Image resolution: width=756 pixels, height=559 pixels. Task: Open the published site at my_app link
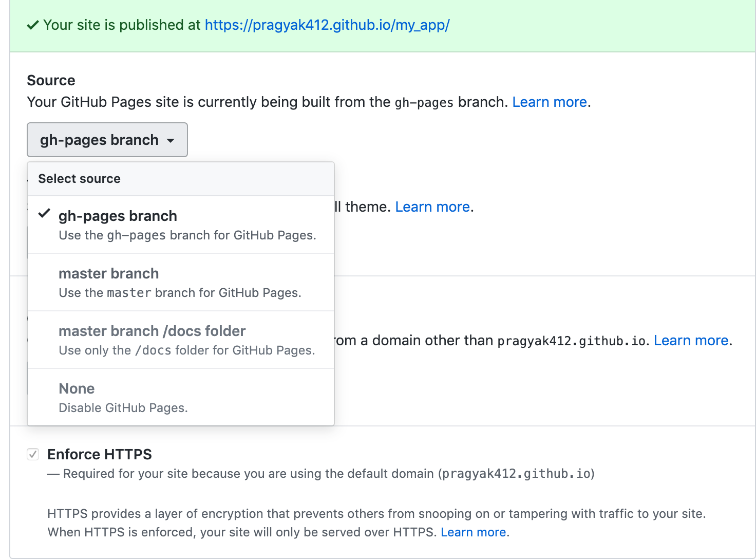pos(327,25)
